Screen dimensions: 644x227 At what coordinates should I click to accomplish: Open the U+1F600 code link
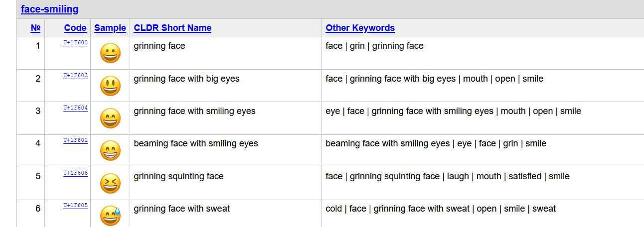pyautogui.click(x=75, y=43)
